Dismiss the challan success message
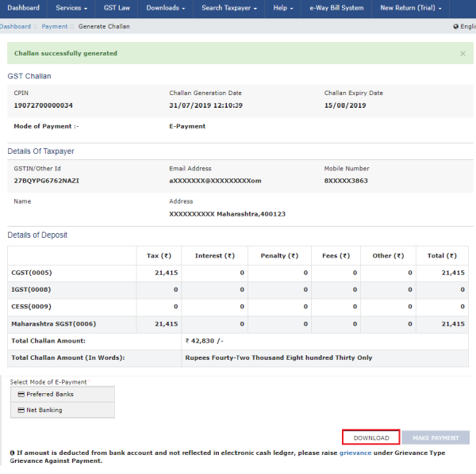Image resolution: width=476 pixels, height=474 pixels. (463, 53)
